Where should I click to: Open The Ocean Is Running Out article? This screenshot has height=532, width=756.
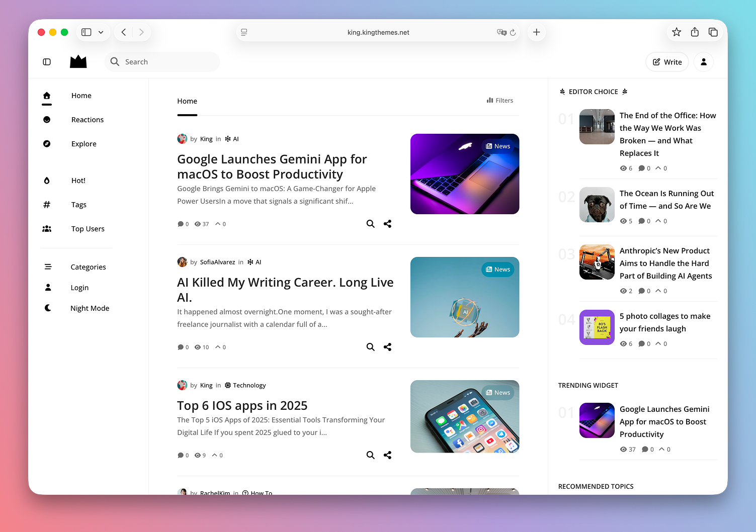click(666, 200)
